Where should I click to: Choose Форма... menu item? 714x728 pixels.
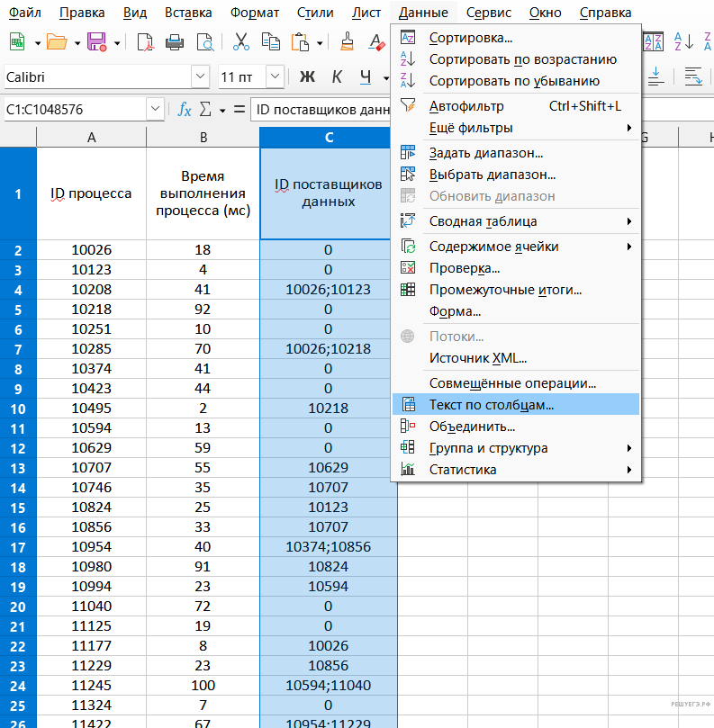coord(516,311)
